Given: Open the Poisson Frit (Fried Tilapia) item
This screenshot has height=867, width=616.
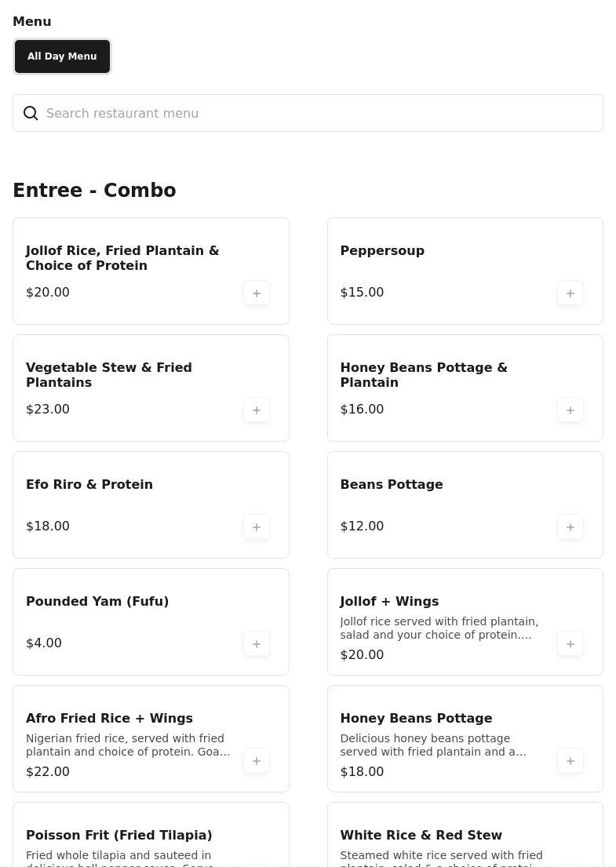Looking at the screenshot, I should [119, 836].
